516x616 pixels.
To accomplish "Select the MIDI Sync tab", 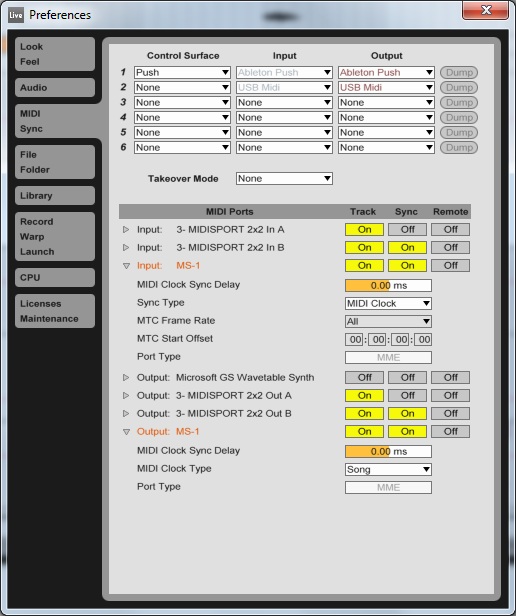I will click(x=57, y=121).
